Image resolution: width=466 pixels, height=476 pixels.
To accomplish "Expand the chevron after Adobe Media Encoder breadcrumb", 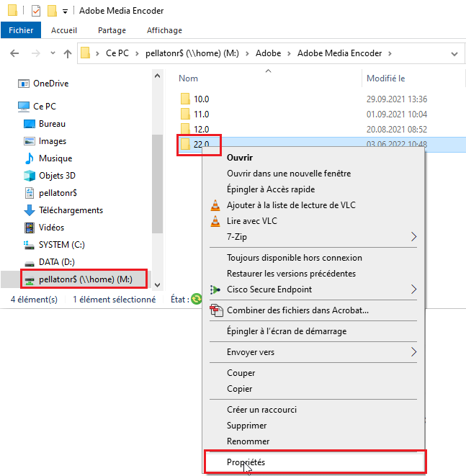I will click(x=390, y=54).
